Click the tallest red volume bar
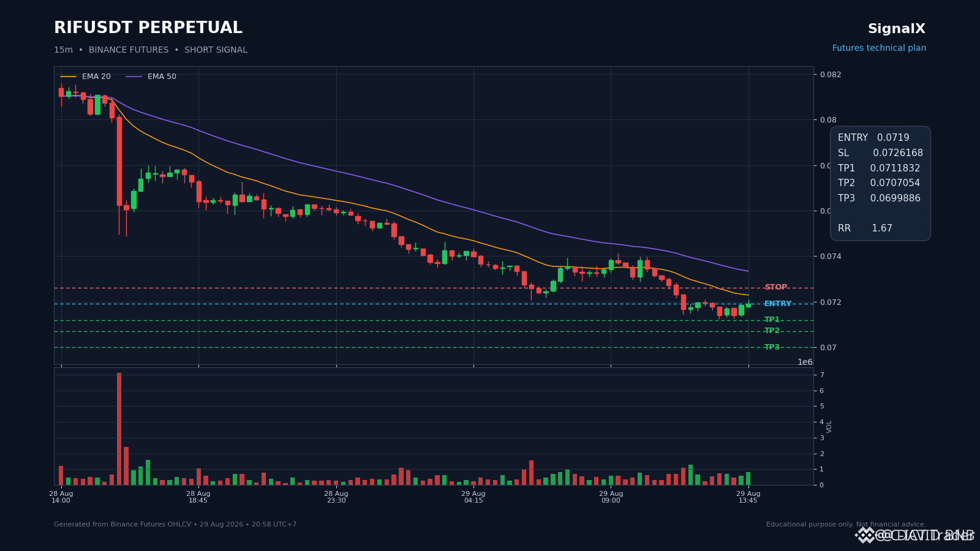 [x=119, y=429]
